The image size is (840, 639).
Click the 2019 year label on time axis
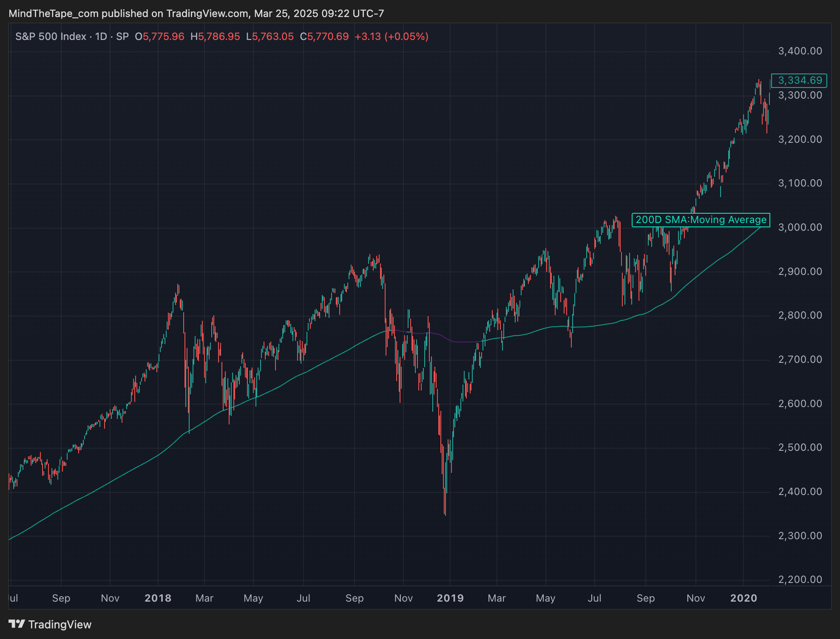point(450,598)
